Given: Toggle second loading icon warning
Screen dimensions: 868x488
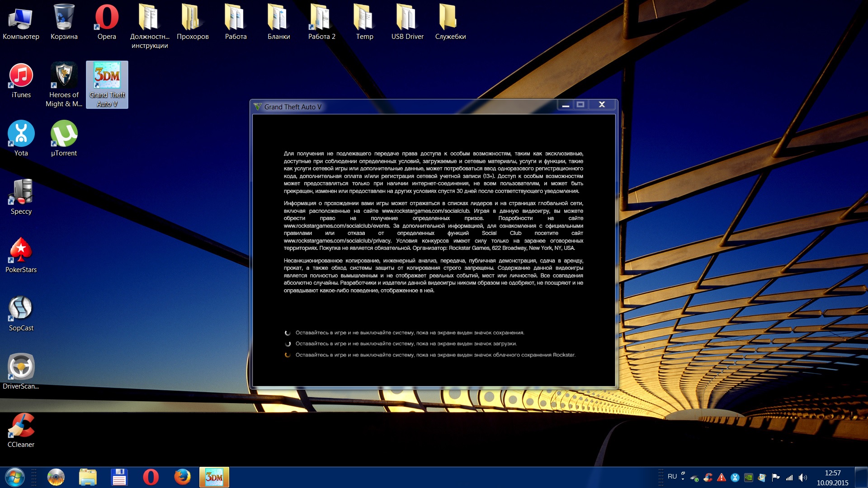Looking at the screenshot, I should tap(288, 343).
